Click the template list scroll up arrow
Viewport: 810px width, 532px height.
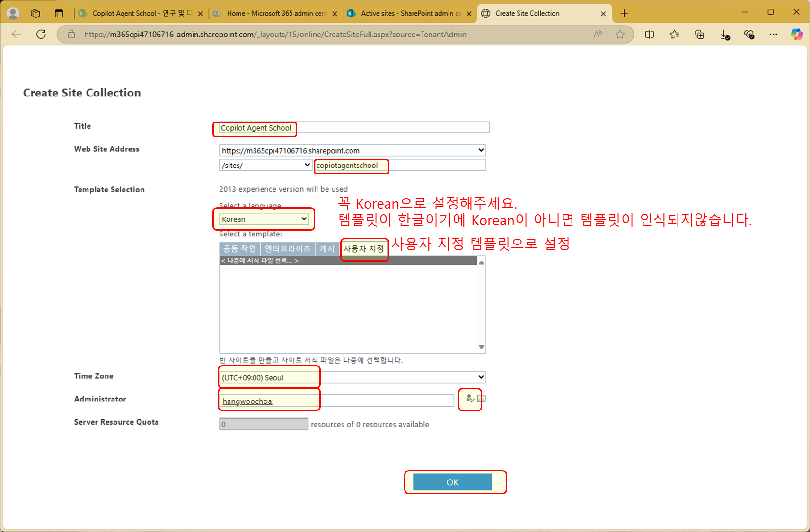481,262
